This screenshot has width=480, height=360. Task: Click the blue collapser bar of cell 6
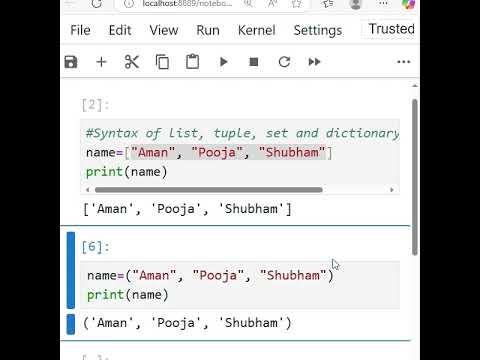(71, 270)
